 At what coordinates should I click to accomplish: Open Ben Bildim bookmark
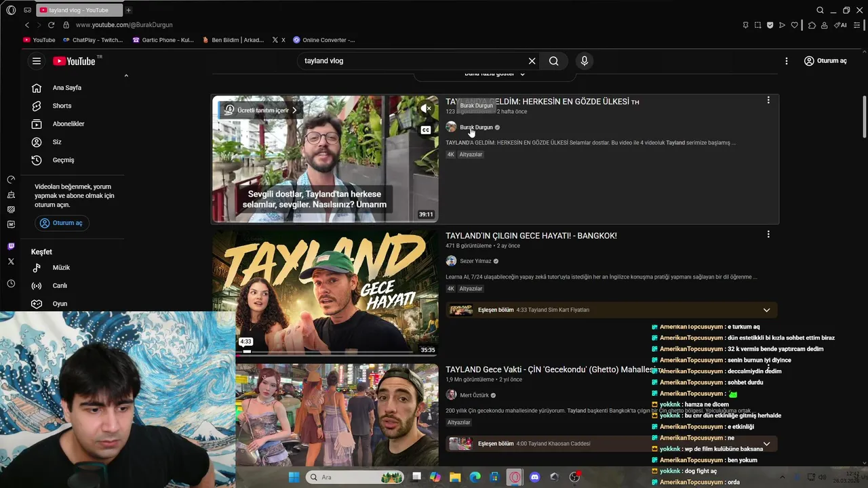233,40
